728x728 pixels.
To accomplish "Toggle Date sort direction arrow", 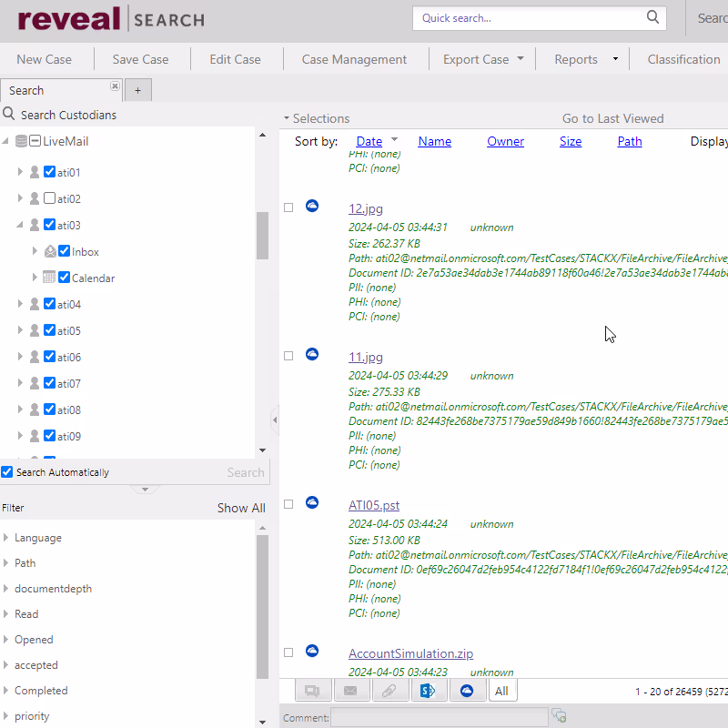I will pos(395,139).
